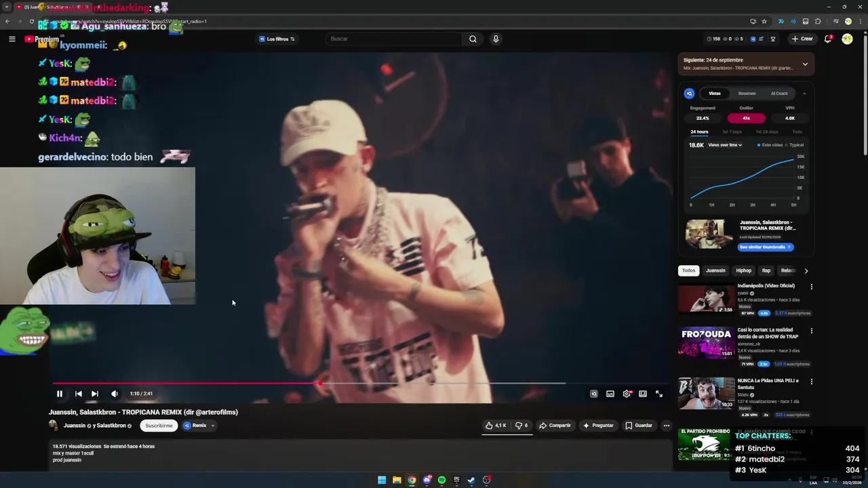Enter fullscreen mode

[659, 394]
